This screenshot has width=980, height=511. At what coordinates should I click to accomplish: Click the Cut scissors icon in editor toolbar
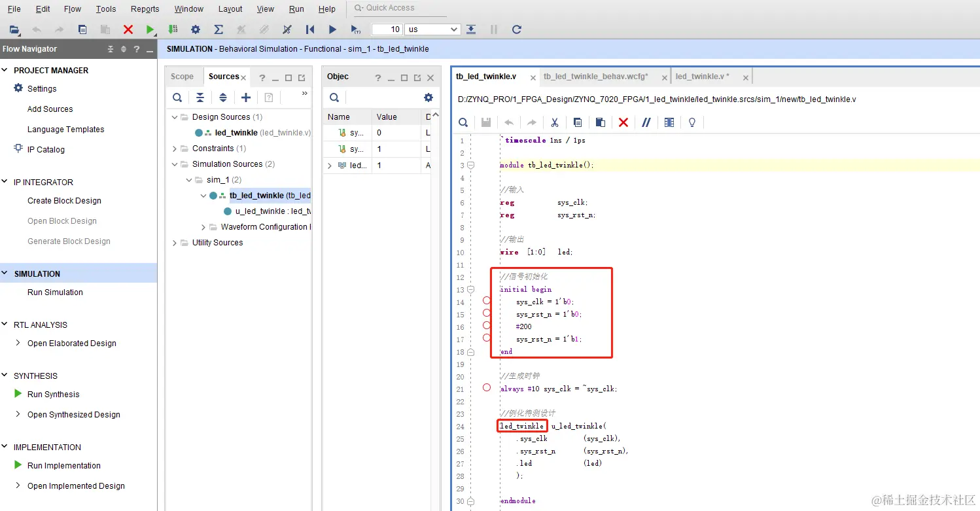[555, 122]
